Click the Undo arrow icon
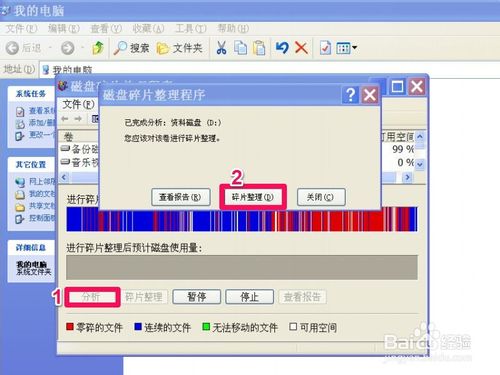The image size is (500, 375). tap(282, 48)
